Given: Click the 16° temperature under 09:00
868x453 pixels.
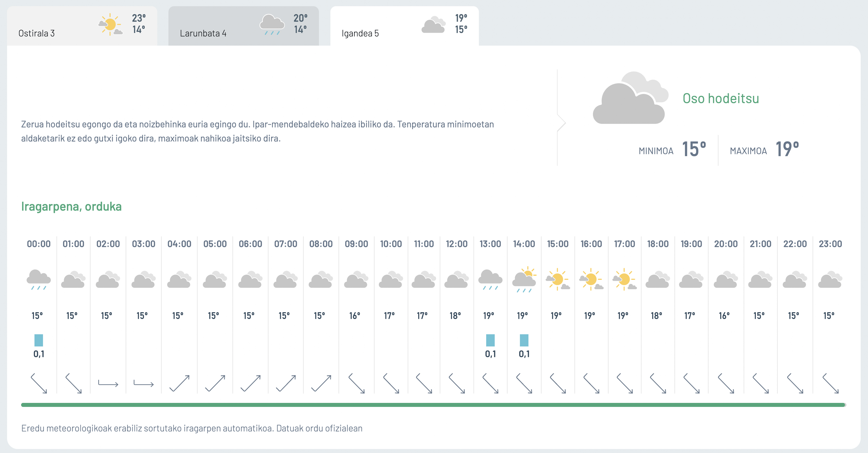Looking at the screenshot, I should tap(354, 315).
